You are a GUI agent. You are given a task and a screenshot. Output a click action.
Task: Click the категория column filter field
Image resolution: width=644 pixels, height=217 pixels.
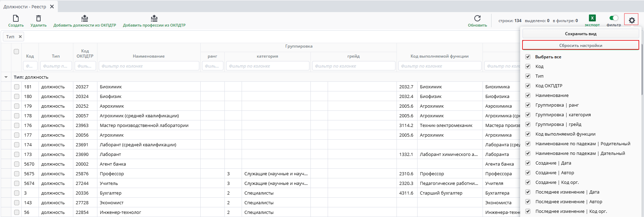[267, 66]
